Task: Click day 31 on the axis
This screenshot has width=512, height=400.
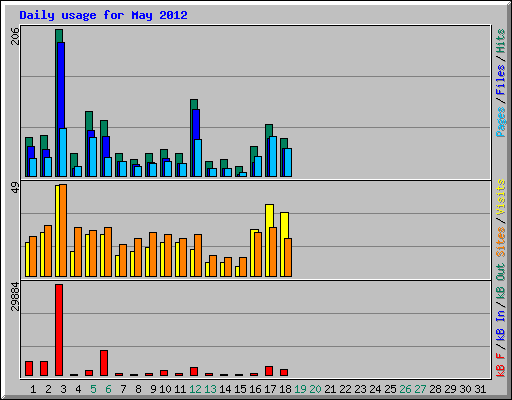Action: [x=480, y=389]
